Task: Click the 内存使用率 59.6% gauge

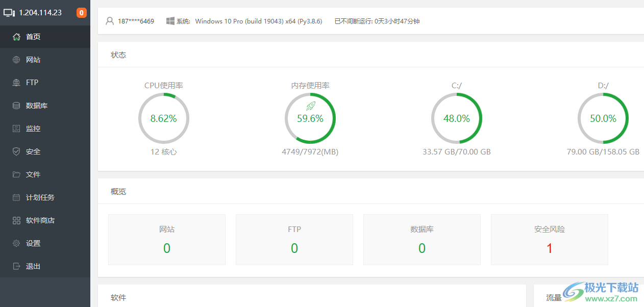Action: click(x=310, y=118)
